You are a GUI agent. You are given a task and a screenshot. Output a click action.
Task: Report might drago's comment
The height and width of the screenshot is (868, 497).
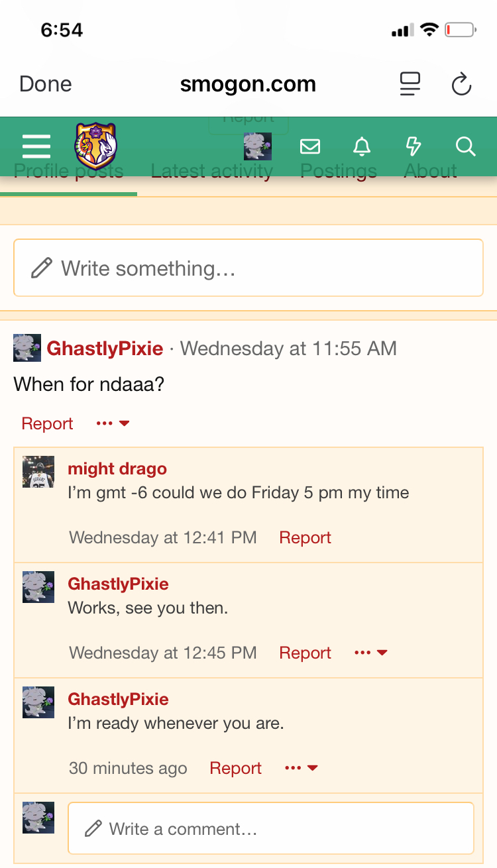[305, 537]
